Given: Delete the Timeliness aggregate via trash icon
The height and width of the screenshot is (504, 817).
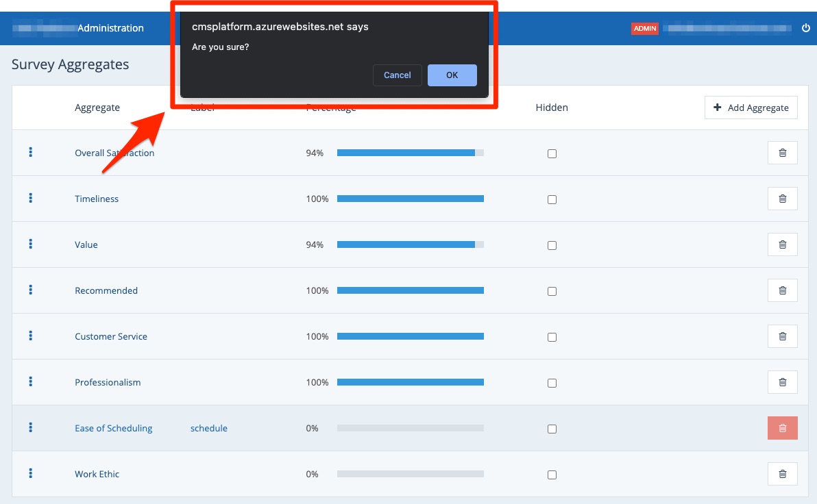Looking at the screenshot, I should pyautogui.click(x=782, y=199).
